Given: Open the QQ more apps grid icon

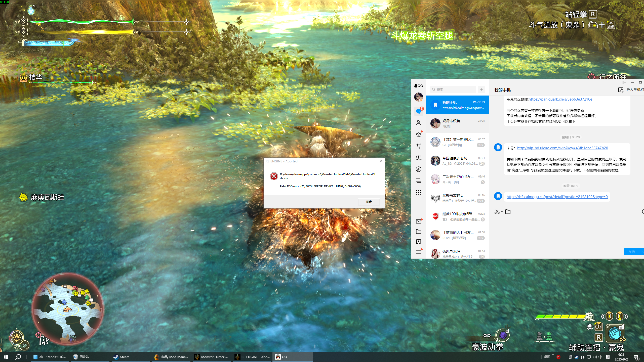Looking at the screenshot, I should [419, 193].
